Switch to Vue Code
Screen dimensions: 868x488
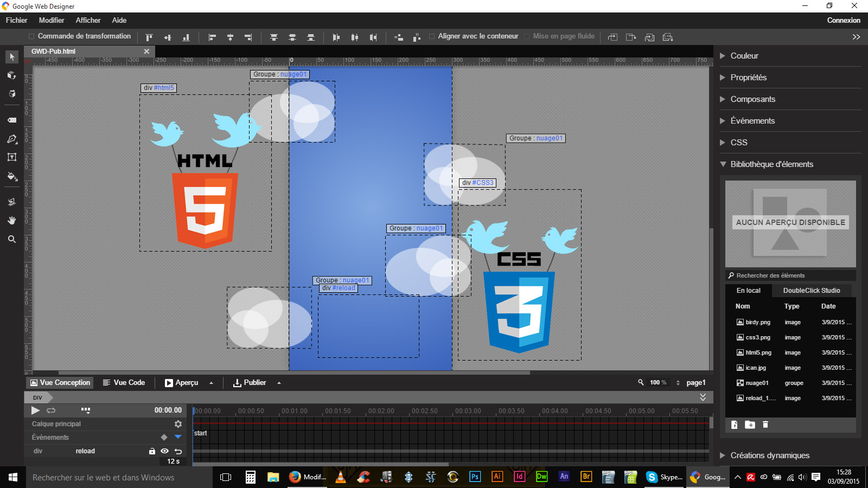click(124, 383)
